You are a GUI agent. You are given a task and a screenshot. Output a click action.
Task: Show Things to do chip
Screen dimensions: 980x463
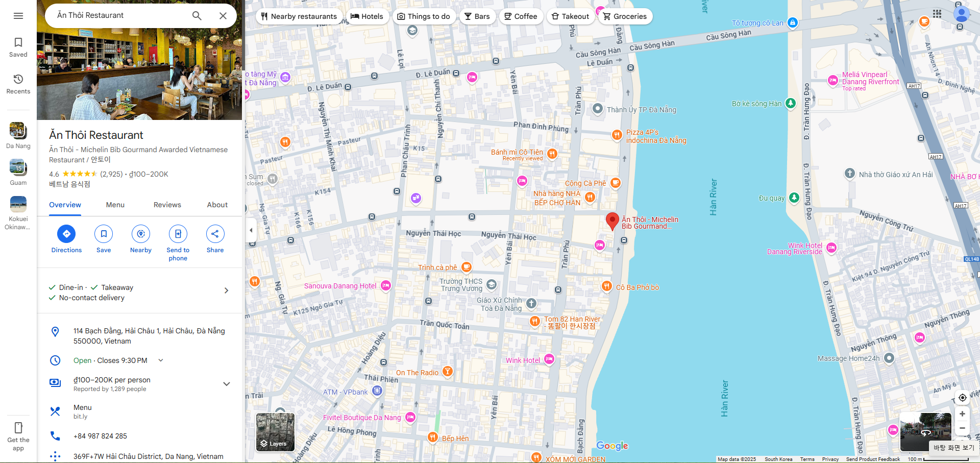tap(424, 16)
